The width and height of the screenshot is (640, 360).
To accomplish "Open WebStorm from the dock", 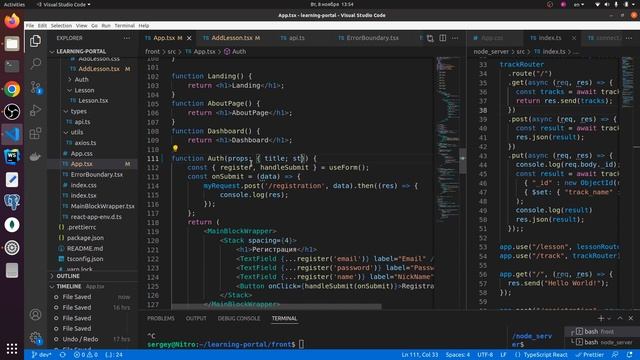I will coord(12,157).
